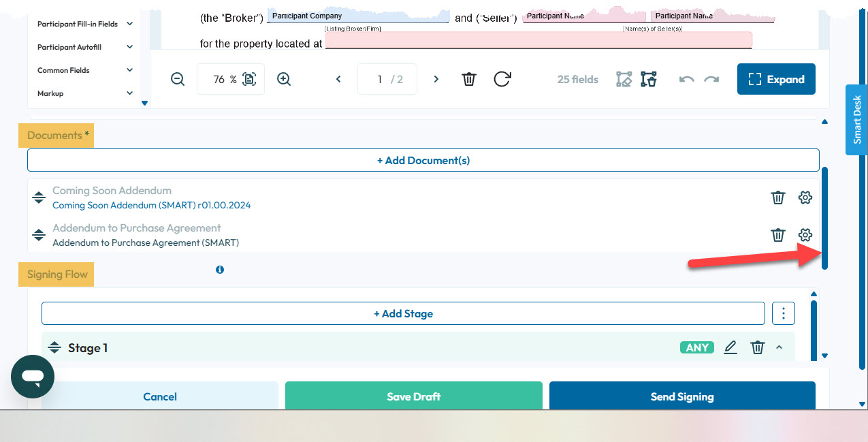Open the chat bubble widget

[33, 377]
